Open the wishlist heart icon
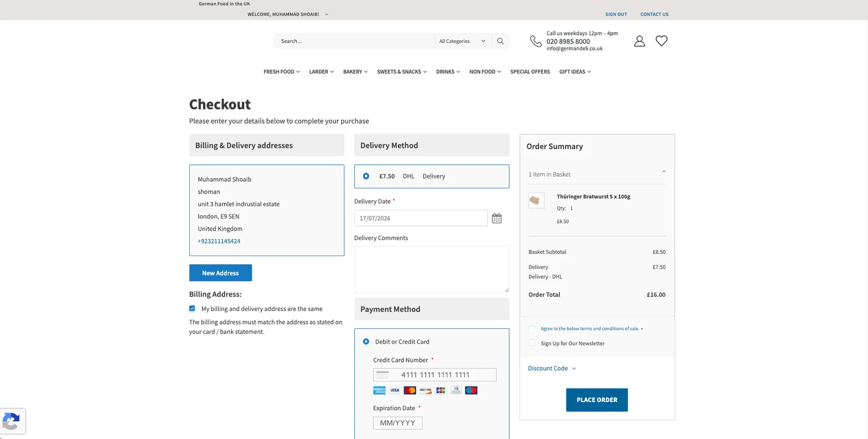 pos(661,41)
